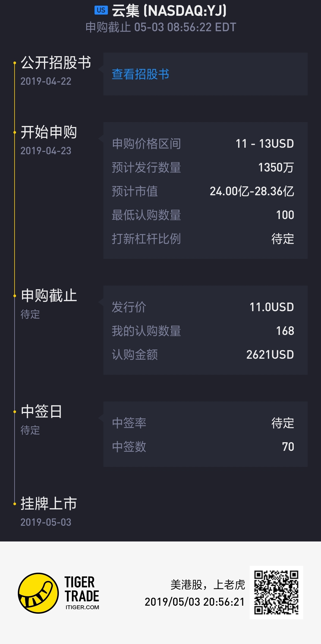Tap the 认购金额 2621USD value
Image resolution: width=321 pixels, height=644 pixels.
(x=270, y=355)
